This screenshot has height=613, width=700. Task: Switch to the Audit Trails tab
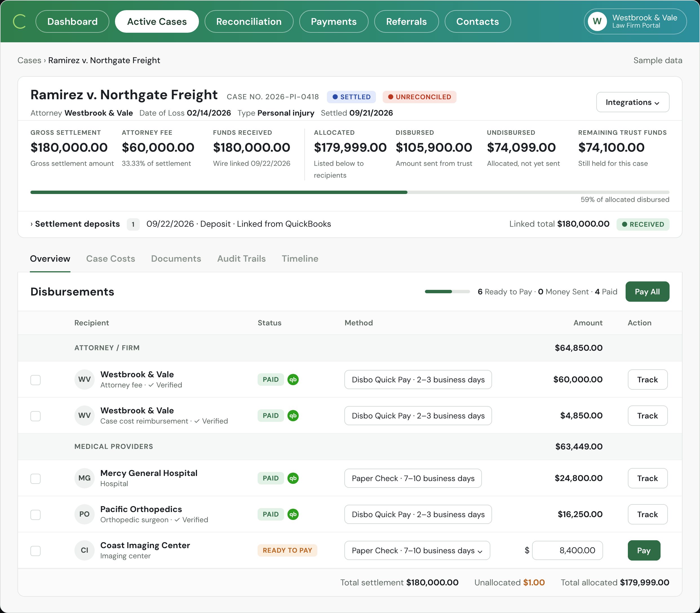241,259
